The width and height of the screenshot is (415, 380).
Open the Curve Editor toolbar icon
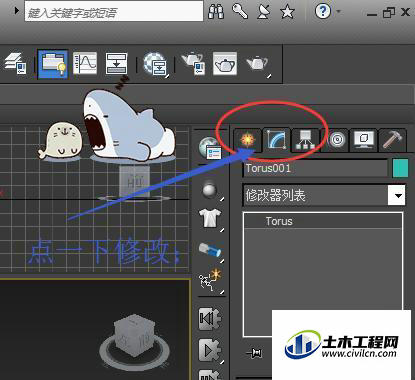(x=85, y=63)
